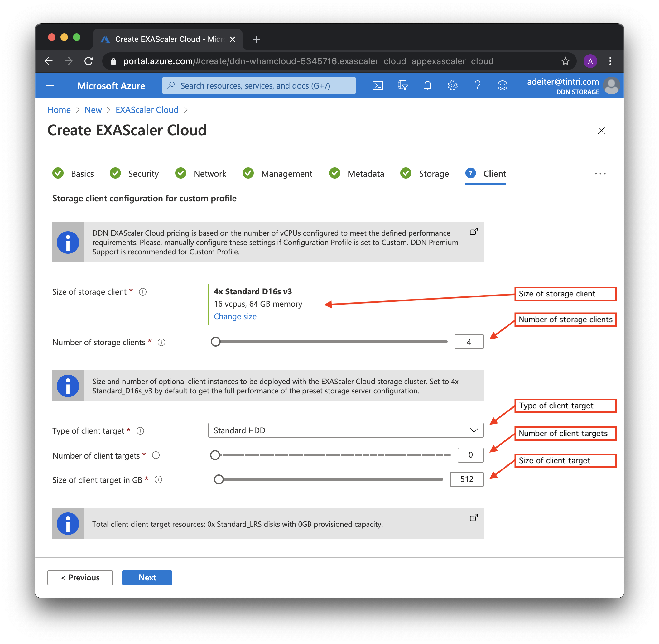This screenshot has width=659, height=644.
Task: Click the Next button
Action: click(147, 578)
